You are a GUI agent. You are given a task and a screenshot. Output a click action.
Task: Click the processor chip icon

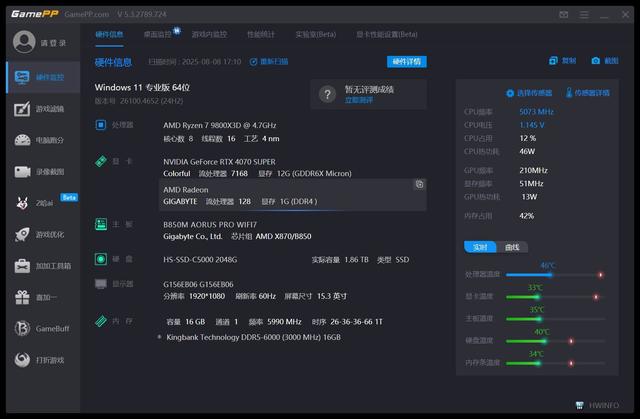point(100,125)
